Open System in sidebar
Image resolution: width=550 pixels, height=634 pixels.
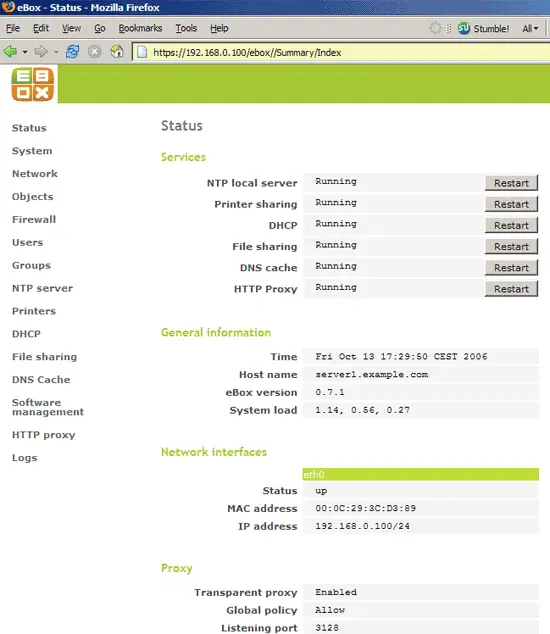(32, 151)
